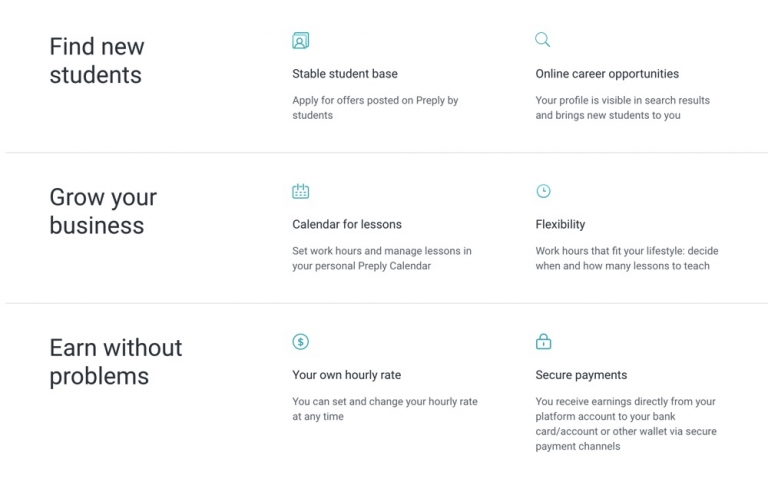Viewport: 768px width, 485px height.
Task: Click the student profile icon above Stable student base
Action: coord(300,41)
